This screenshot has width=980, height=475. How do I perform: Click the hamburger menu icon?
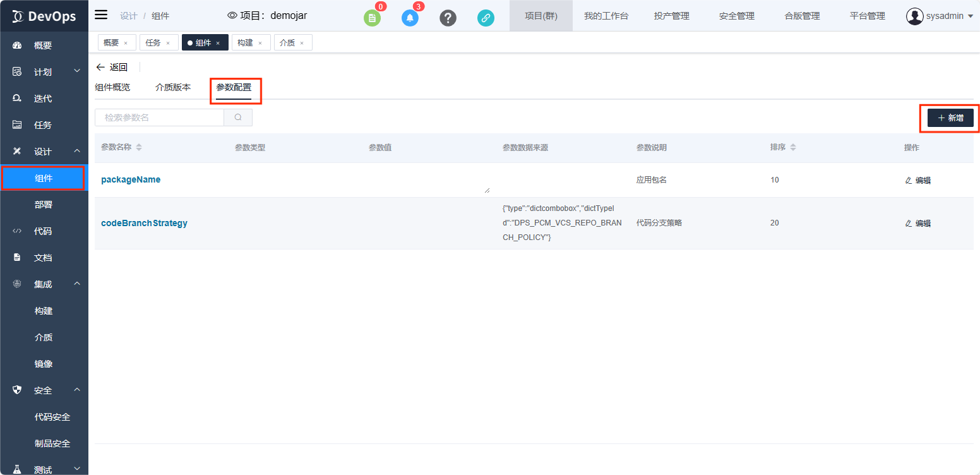[101, 15]
